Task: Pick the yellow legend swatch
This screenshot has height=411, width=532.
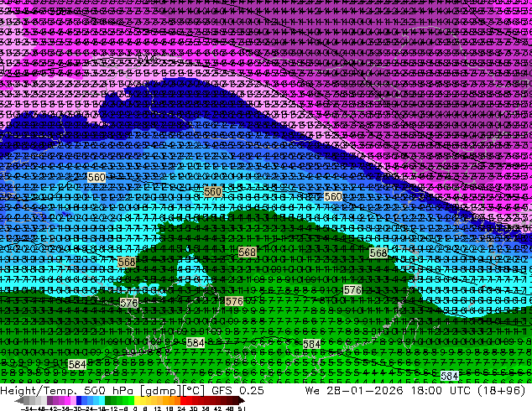Action: (x=137, y=401)
